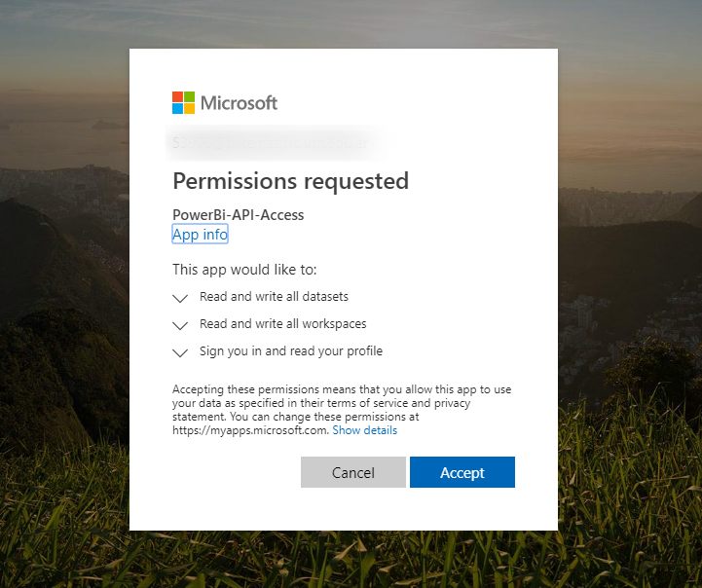This screenshot has width=702, height=588.
Task: Click the 'Accepting these permissions' consent paragraph
Action: tap(342, 410)
